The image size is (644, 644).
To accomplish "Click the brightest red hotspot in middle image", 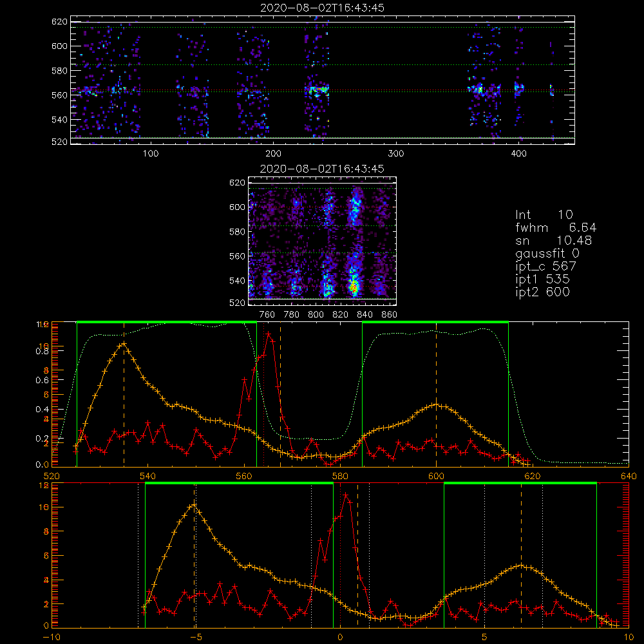I will click(x=353, y=287).
